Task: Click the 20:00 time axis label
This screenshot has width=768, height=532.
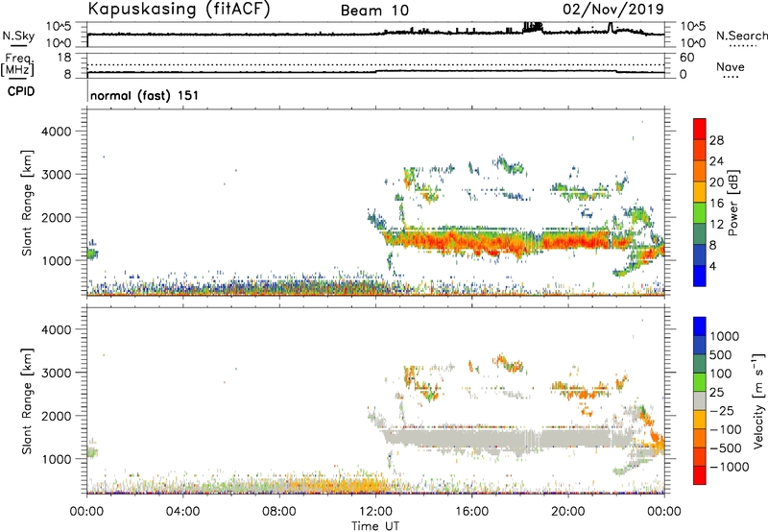Action: (568, 512)
